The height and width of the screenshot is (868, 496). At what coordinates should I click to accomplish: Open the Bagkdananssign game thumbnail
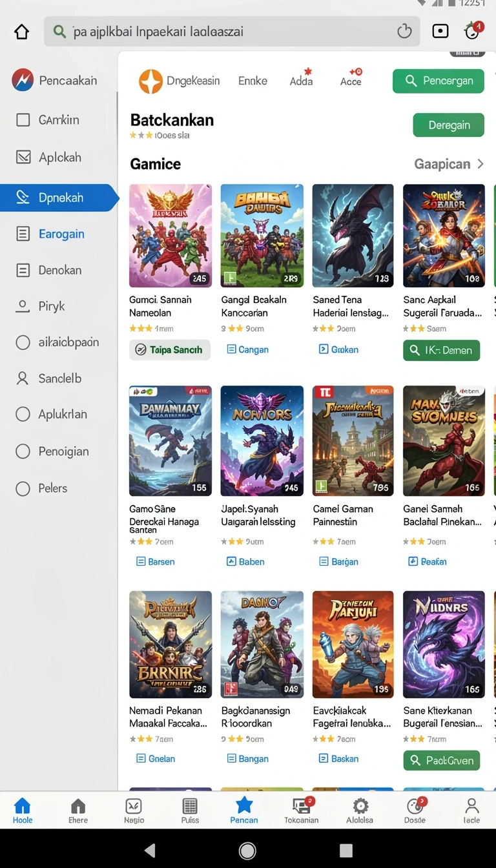[262, 645]
